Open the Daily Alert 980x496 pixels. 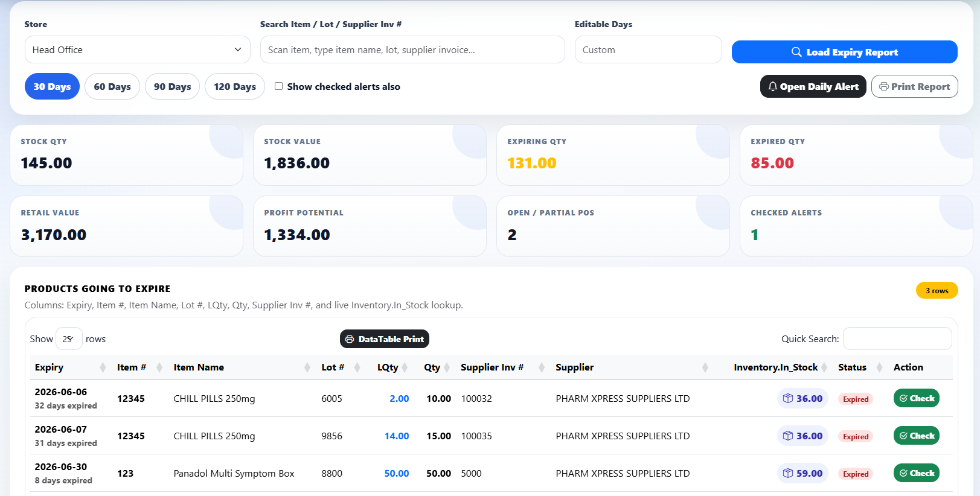coord(813,86)
